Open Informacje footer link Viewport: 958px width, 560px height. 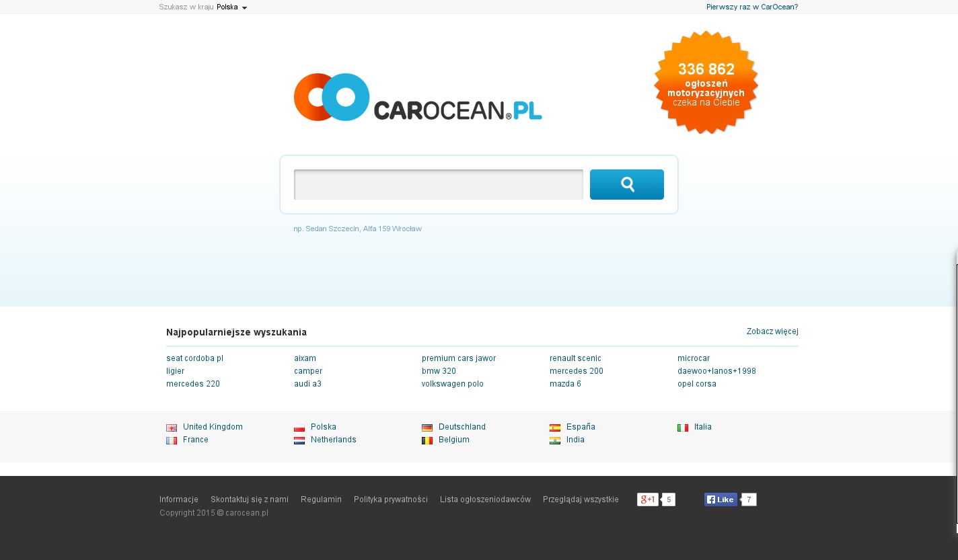coord(179,499)
